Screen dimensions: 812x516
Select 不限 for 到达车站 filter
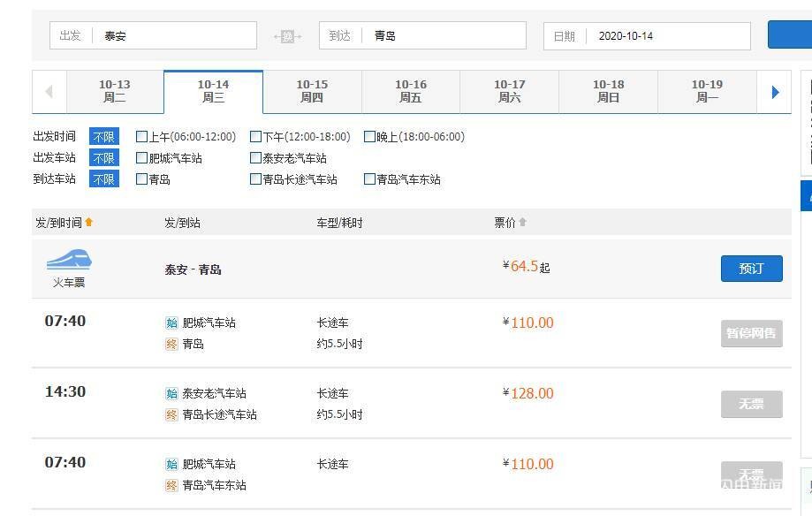103,179
